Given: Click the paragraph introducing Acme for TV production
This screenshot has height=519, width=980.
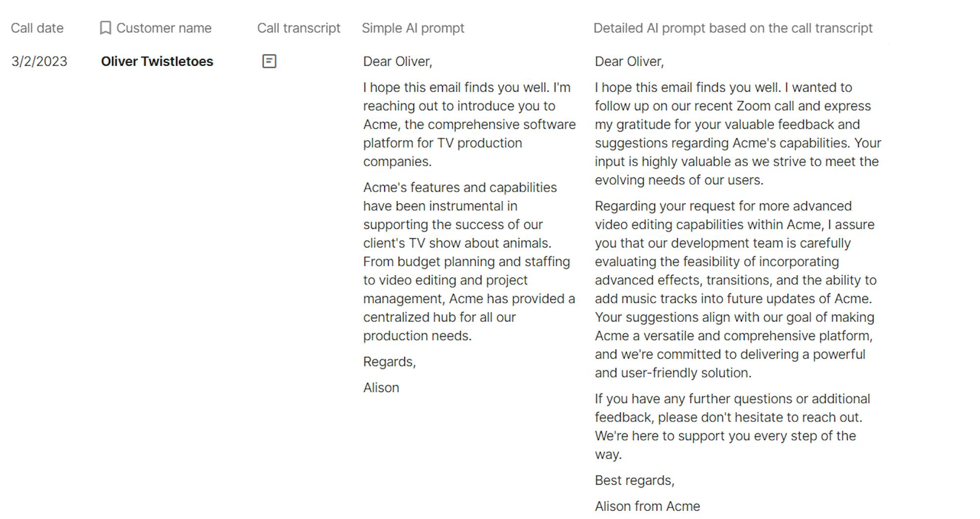Looking at the screenshot, I should [469, 124].
